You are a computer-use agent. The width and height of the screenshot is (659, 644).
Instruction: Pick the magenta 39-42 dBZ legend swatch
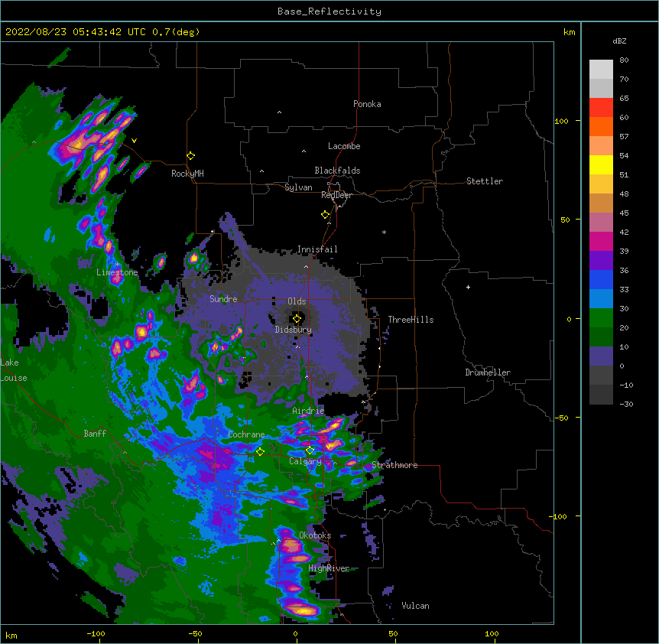(601, 242)
